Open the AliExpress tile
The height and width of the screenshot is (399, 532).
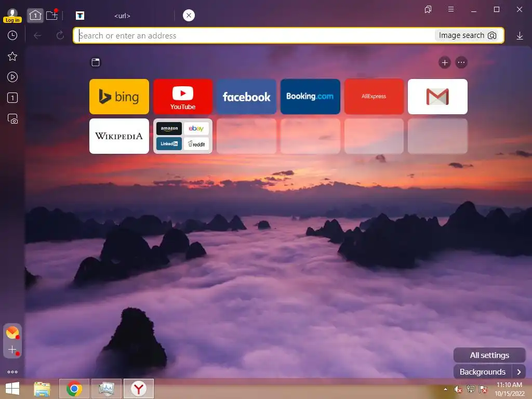[x=374, y=97]
